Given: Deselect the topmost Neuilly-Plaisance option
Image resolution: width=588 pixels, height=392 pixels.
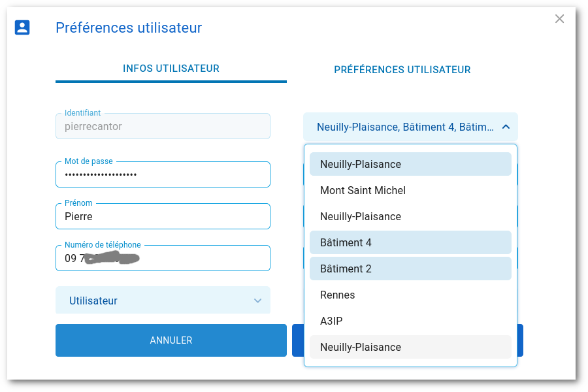Looking at the screenshot, I should click(x=410, y=164).
